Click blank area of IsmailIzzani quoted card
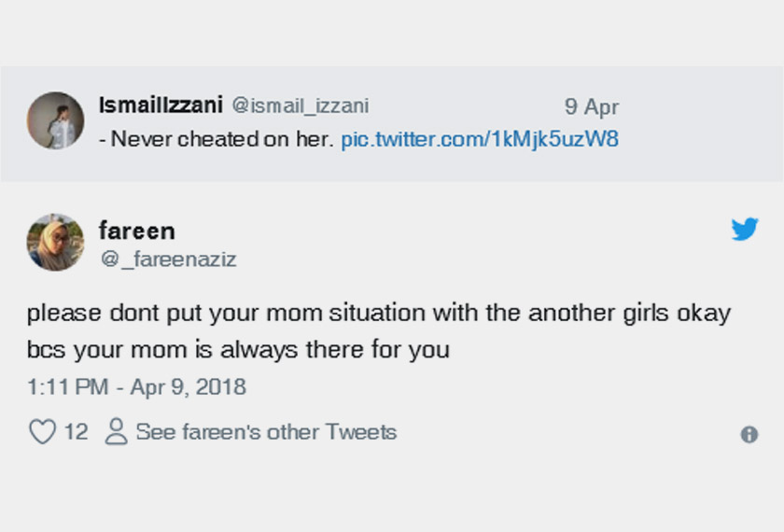Viewport: 784px width, 532px height. (x=691, y=159)
